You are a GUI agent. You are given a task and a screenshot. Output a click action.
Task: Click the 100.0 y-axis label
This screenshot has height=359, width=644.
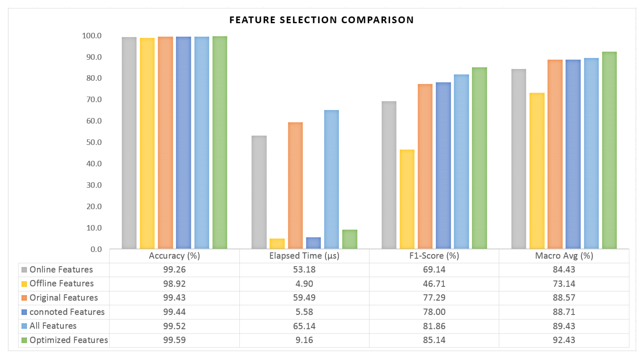(92, 36)
